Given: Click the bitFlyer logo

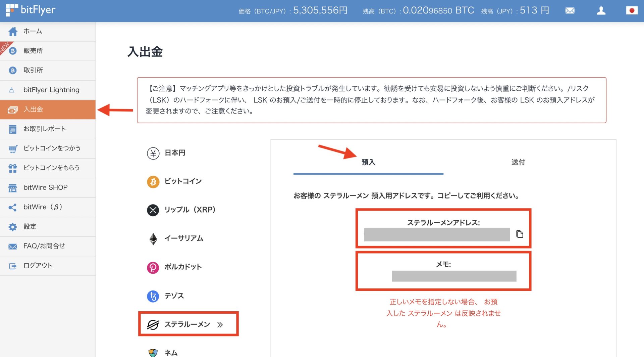Looking at the screenshot, I should pos(31,10).
